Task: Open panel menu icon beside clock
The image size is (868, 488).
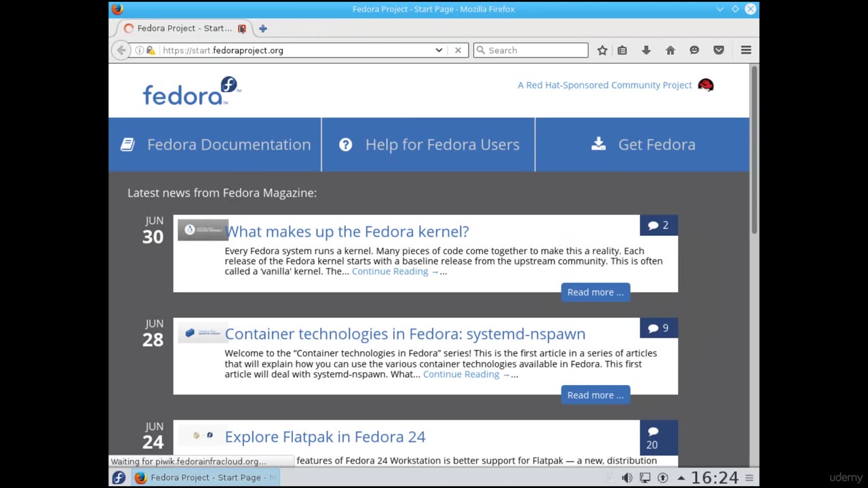Action: [749, 478]
